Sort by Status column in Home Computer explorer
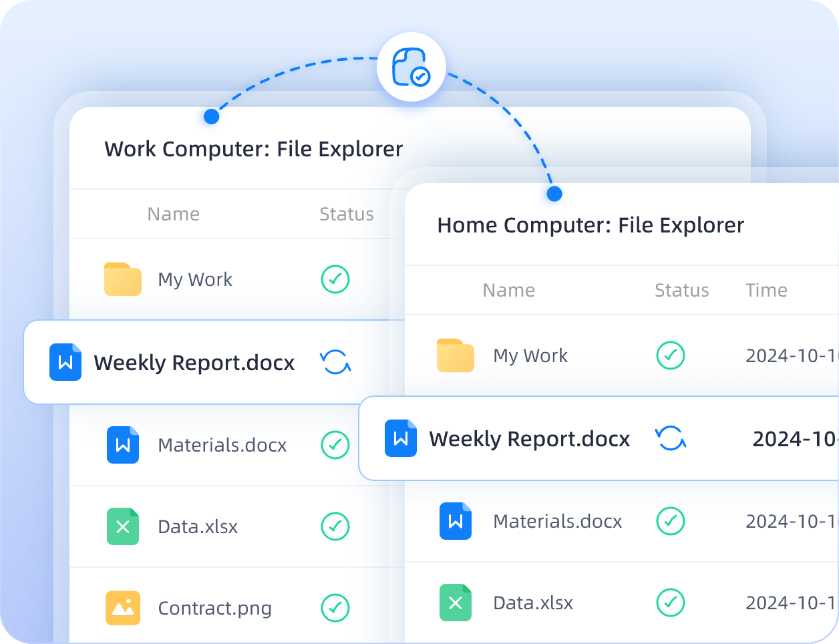Viewport: 839px width, 644px height. 681,290
